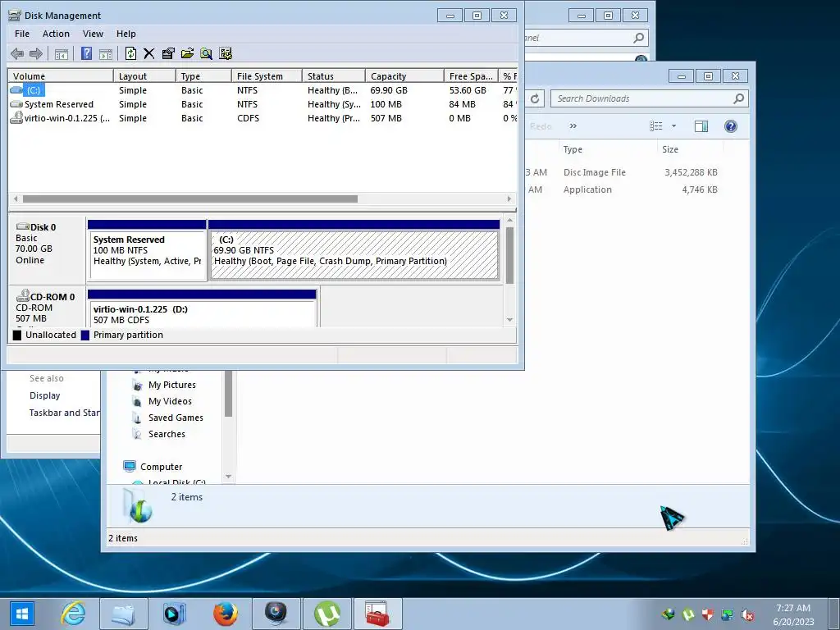Sort by the Layout column header

[x=144, y=76]
